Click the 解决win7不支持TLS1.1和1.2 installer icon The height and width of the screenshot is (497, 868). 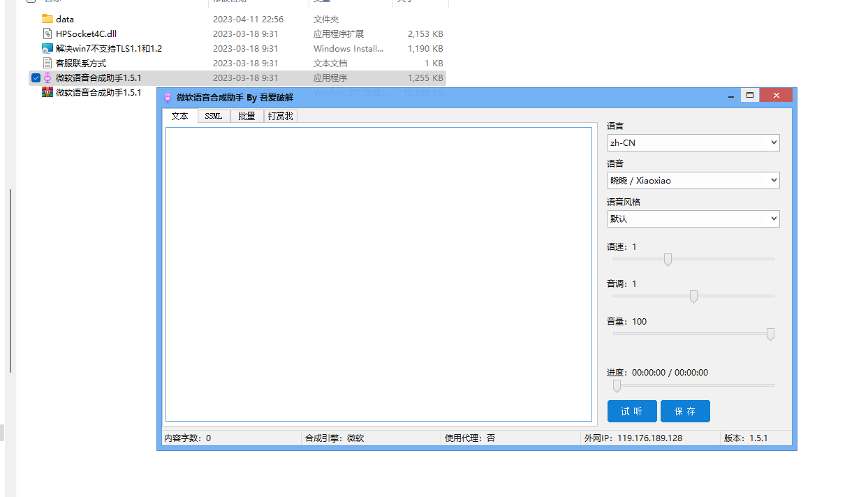coord(47,48)
